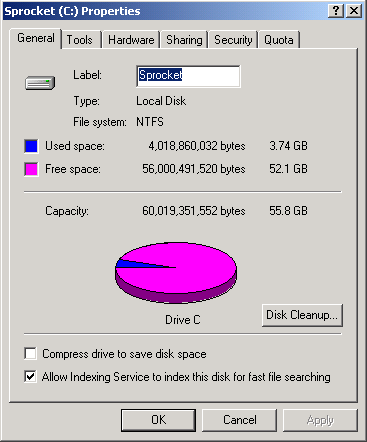
Task: Switch to the Tools tab
Action: tap(80, 40)
